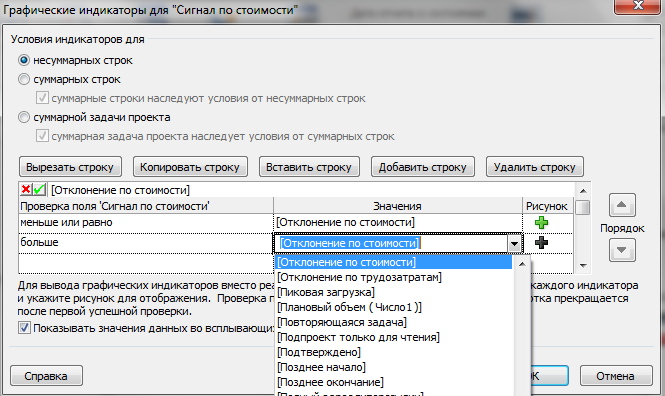The image size is (665, 396).
Task: Select 'суммарных строк' radio button
Action: [24, 79]
